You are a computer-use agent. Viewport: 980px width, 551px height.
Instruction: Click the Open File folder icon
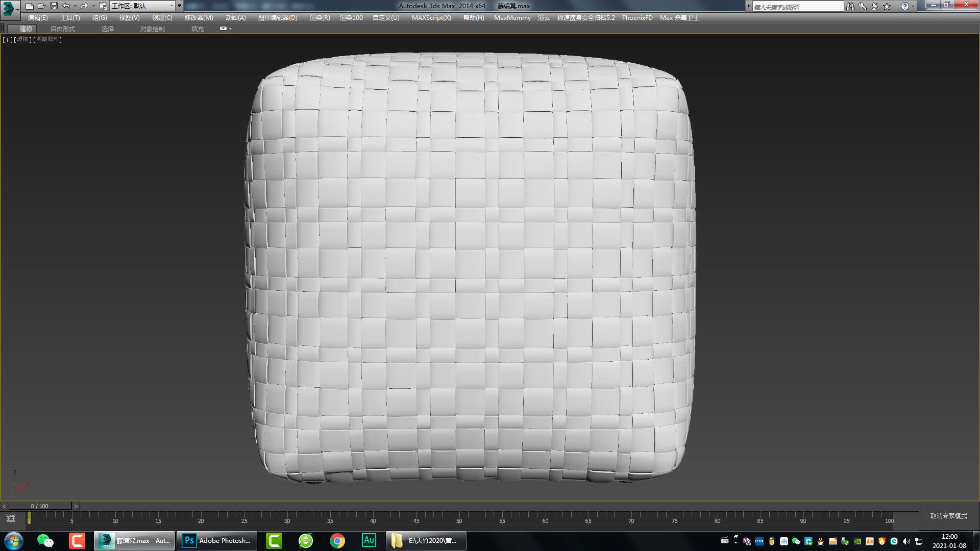coord(41,6)
